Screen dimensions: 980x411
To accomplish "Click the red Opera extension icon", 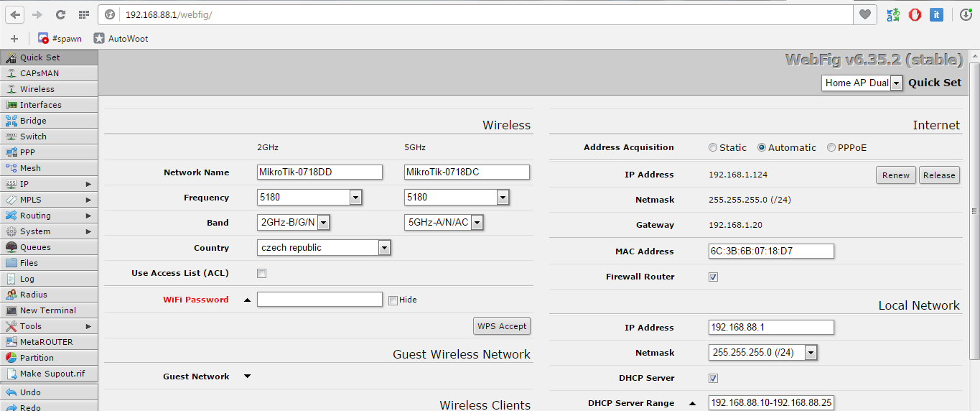I will tap(915, 14).
